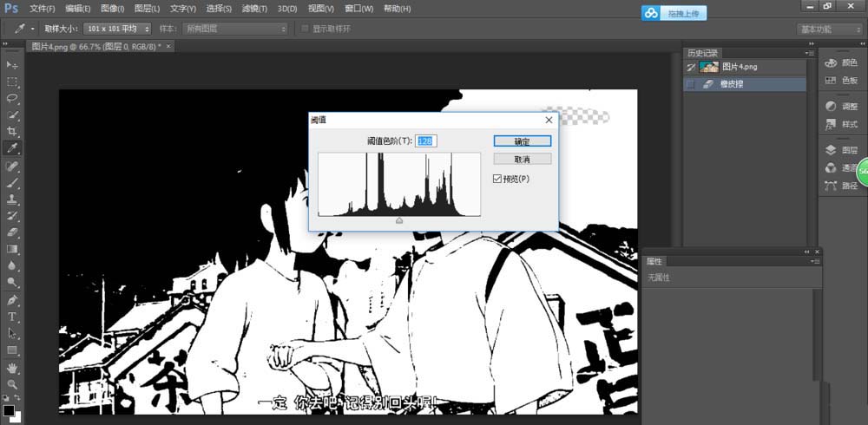Select the Path Selection tool

click(x=12, y=334)
